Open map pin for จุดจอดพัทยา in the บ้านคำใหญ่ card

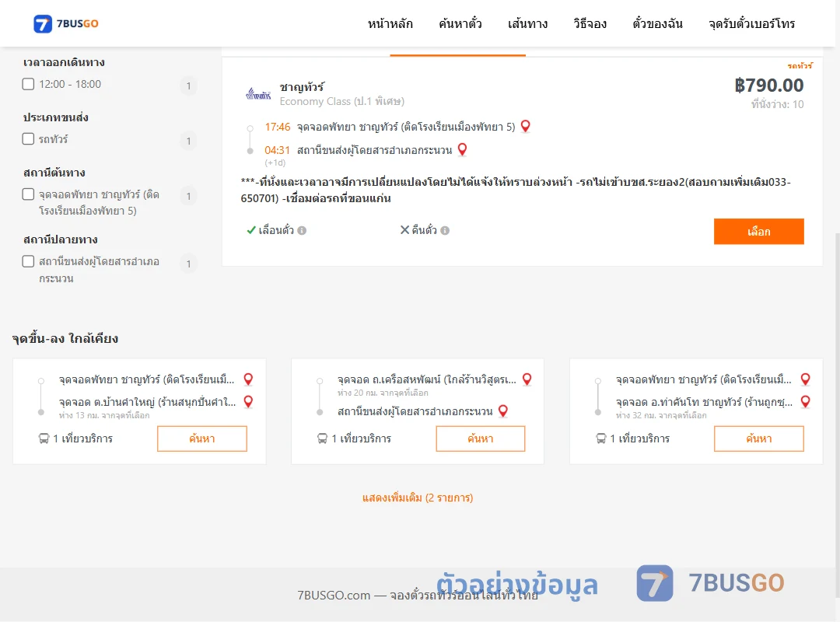pos(248,379)
